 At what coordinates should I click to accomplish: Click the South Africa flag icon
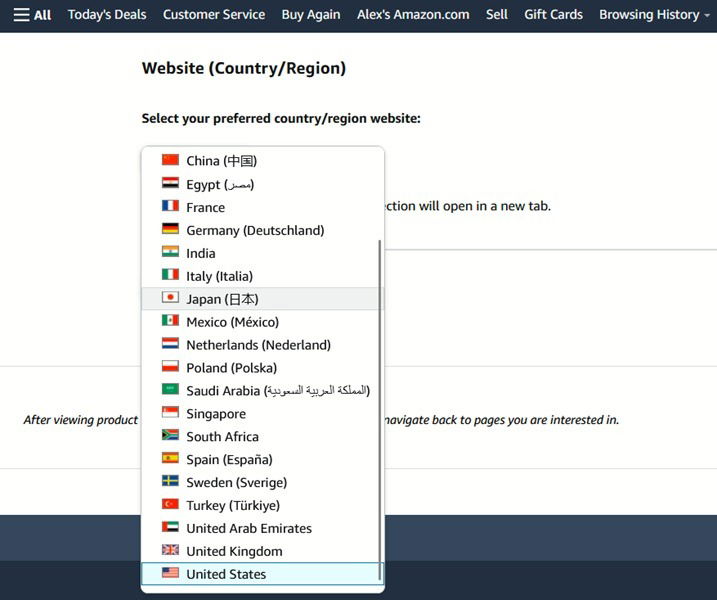click(x=170, y=437)
